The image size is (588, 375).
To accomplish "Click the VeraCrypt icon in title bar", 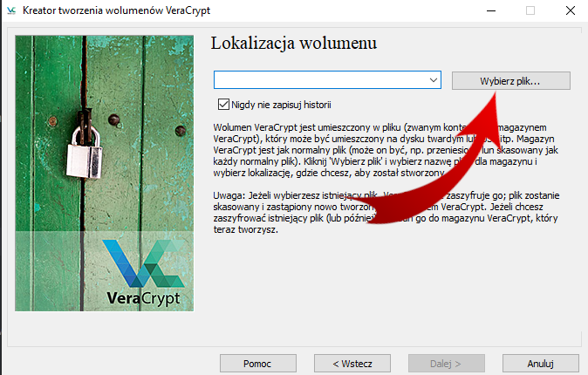I will coord(11,10).
